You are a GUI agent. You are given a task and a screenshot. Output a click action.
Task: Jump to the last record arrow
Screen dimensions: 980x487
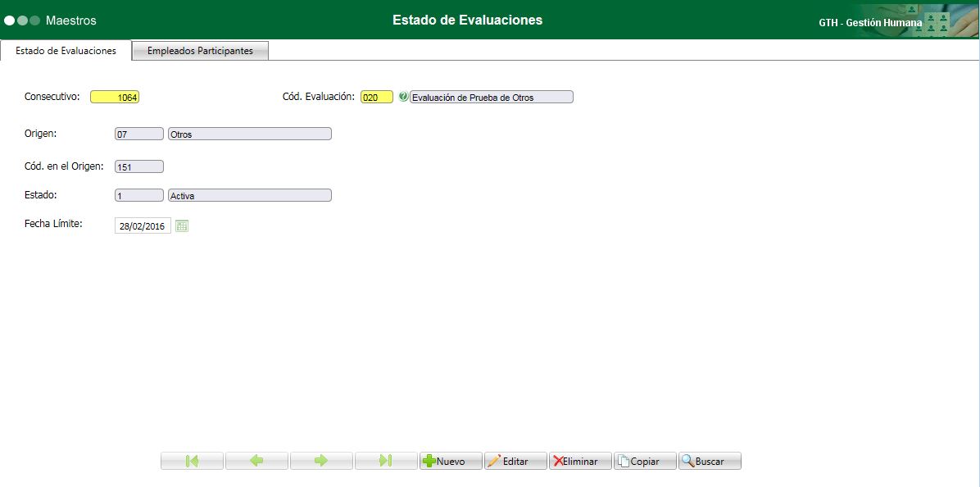[386, 461]
